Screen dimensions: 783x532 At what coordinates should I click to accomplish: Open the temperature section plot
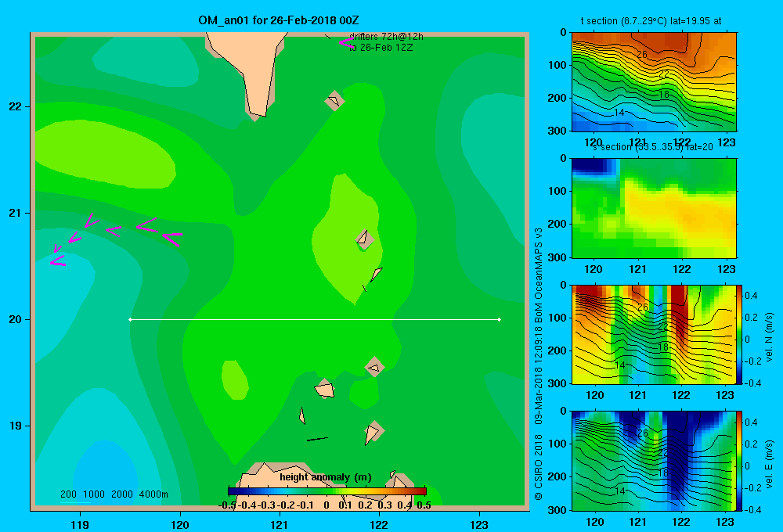654,82
